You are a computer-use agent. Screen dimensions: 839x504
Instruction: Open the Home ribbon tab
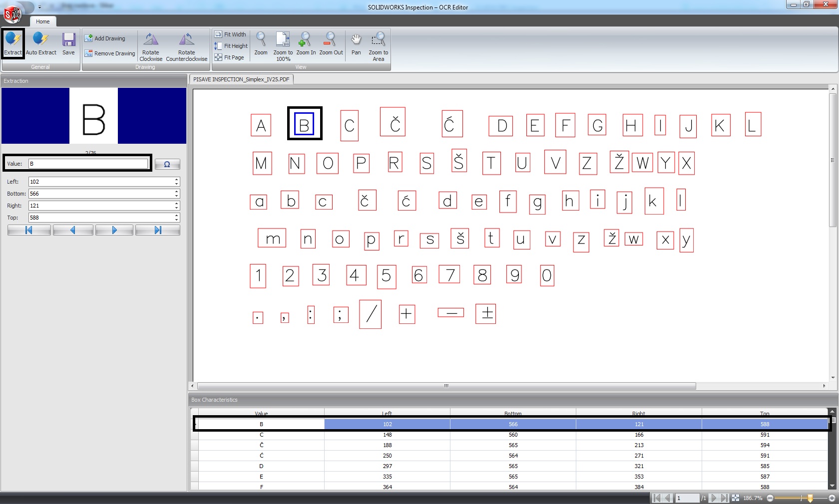[43, 21]
